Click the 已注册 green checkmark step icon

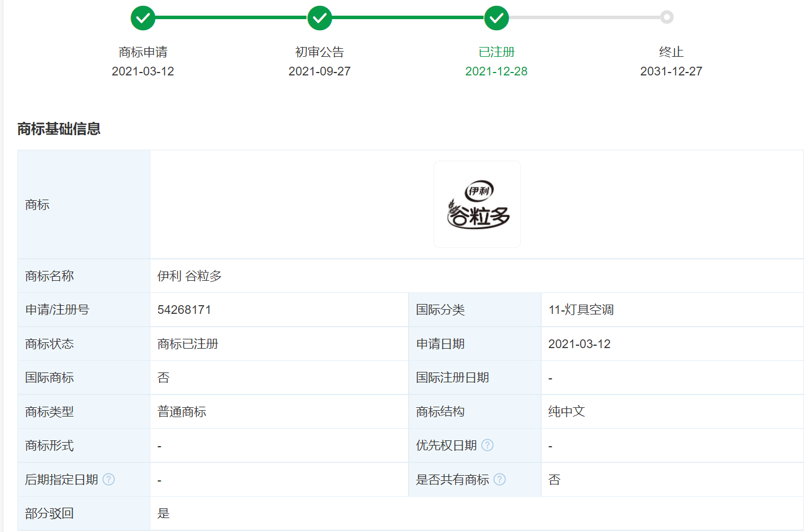496,18
